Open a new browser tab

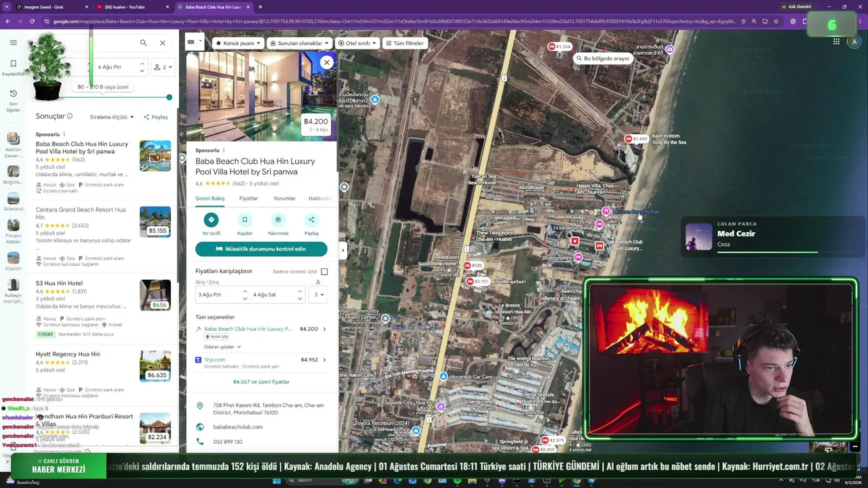260,7
